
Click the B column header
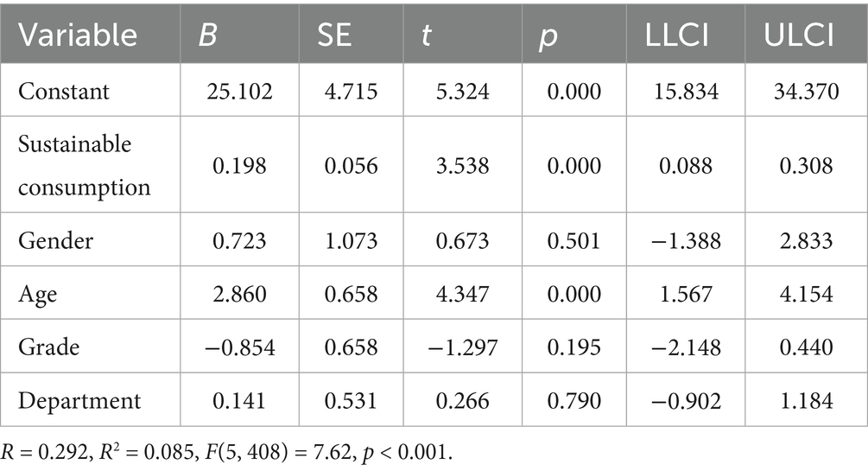click(207, 35)
